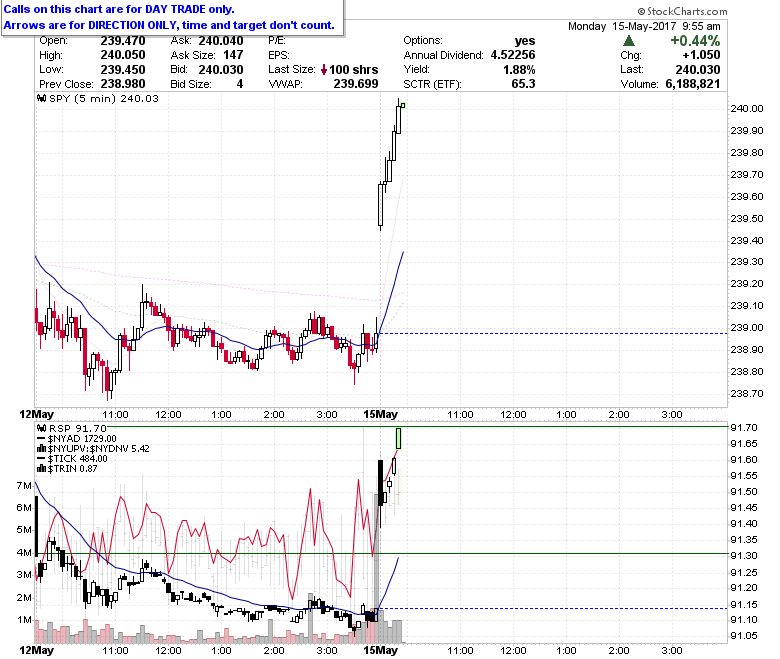Select the 'Arrows are for DIRECTION ONLY' line
Viewport: 780px width, 659px height.
click(x=169, y=25)
